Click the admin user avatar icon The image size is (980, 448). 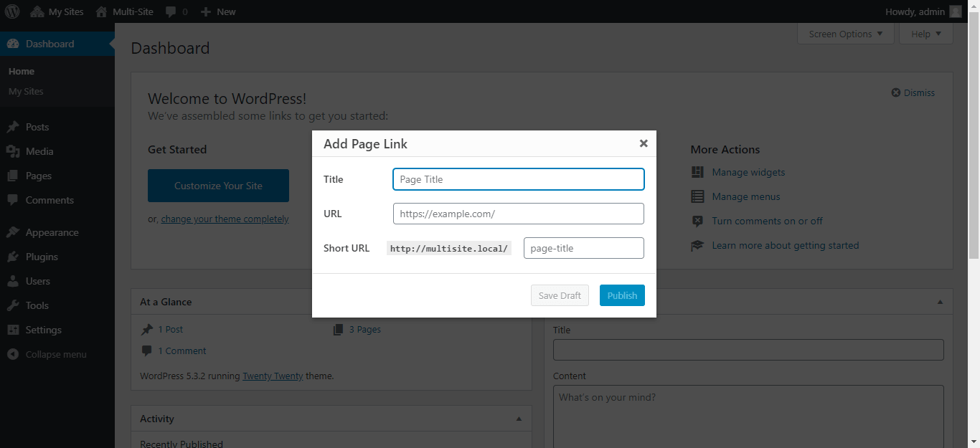[x=955, y=11]
